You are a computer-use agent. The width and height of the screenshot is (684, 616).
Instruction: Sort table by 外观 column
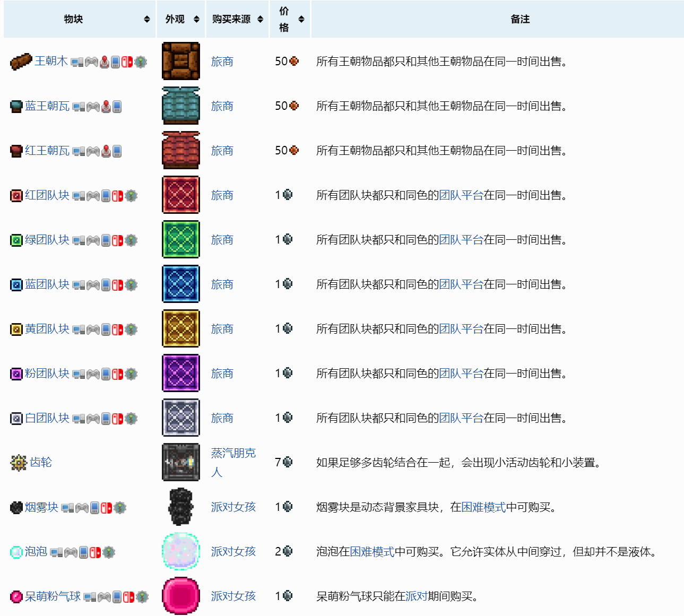[x=196, y=19]
